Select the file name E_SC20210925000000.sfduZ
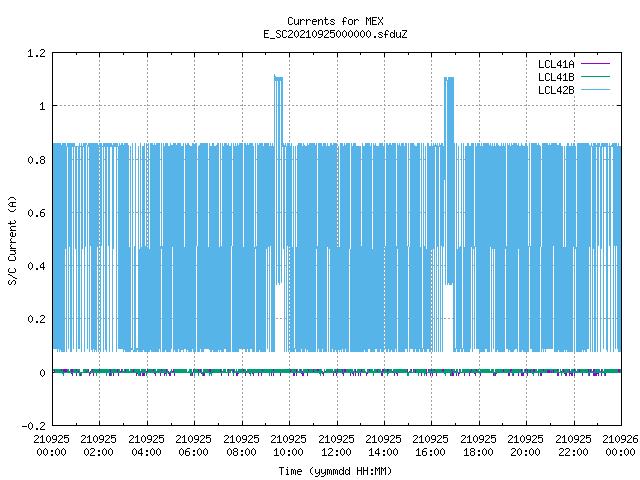Image resolution: width=640 pixels, height=480 pixels. [x=335, y=34]
